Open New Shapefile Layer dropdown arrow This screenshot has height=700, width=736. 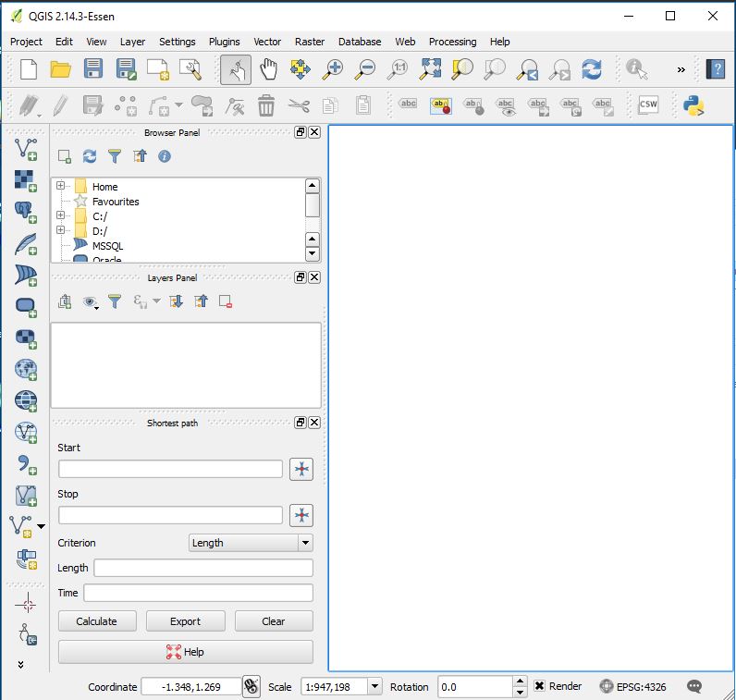coord(42,526)
